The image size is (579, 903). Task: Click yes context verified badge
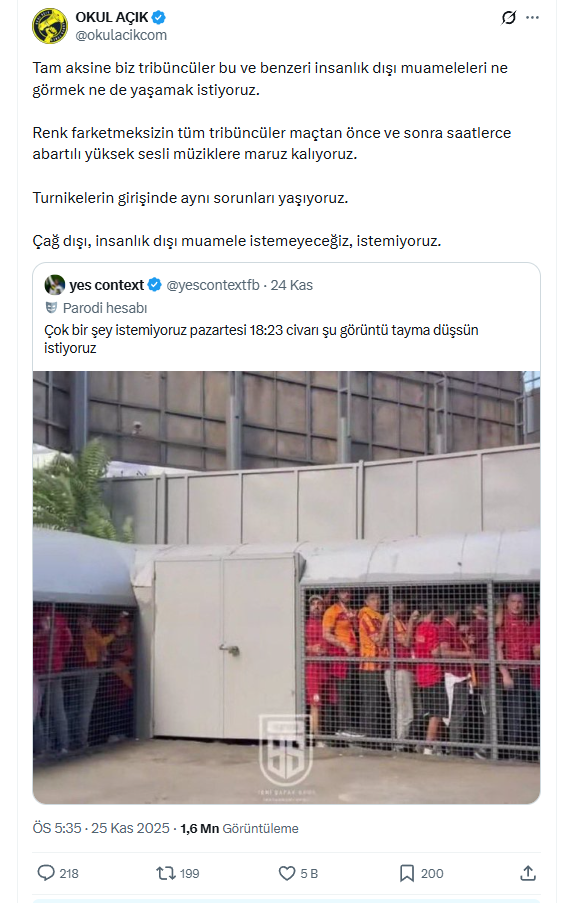(154, 284)
